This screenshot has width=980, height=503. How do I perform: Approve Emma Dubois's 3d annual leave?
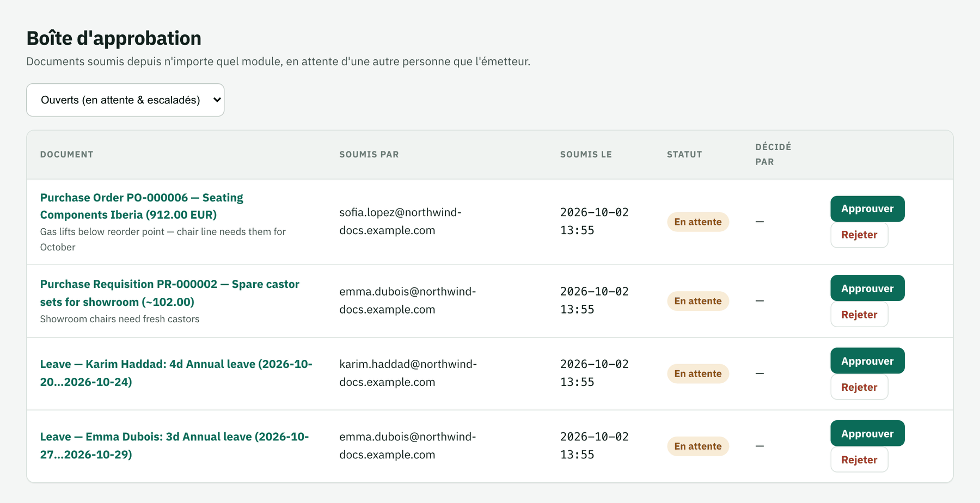867,434
